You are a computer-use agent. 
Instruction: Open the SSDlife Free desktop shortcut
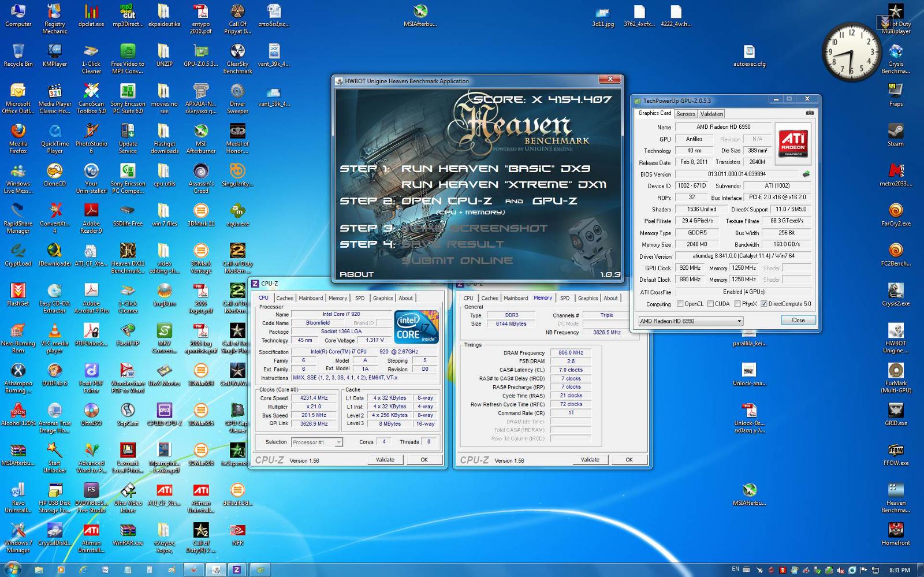click(128, 215)
